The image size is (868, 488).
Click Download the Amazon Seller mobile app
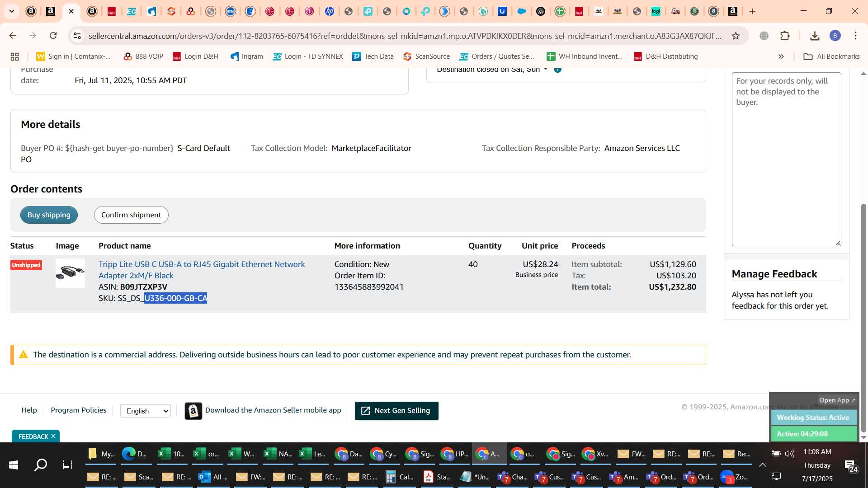tap(273, 410)
